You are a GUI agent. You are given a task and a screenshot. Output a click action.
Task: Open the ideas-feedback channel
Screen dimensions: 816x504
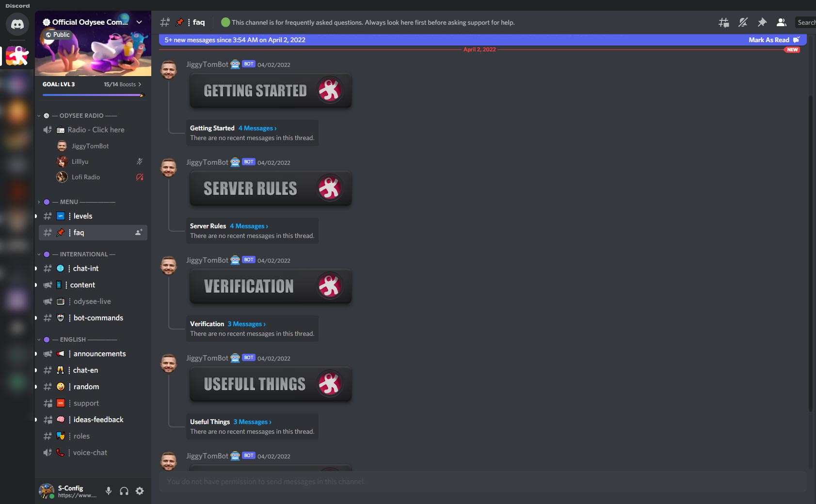(93, 420)
